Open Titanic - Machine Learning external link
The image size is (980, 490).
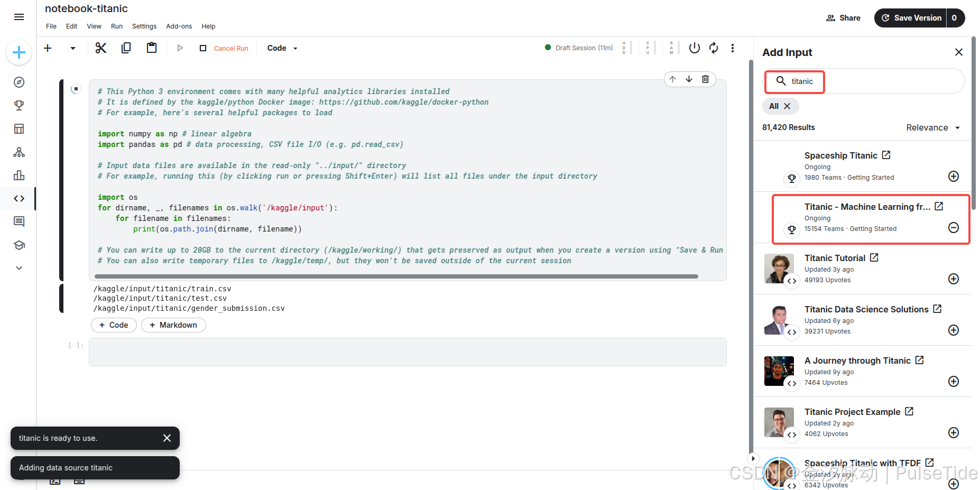tap(939, 207)
